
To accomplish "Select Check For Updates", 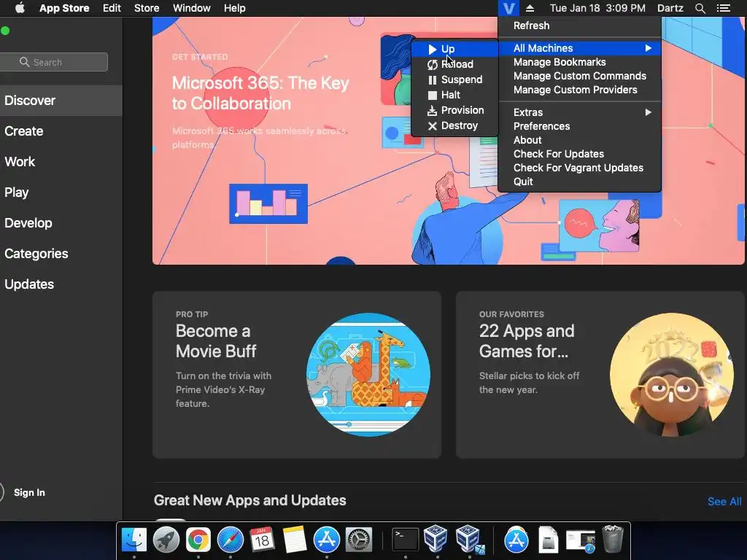I will tap(579, 154).
